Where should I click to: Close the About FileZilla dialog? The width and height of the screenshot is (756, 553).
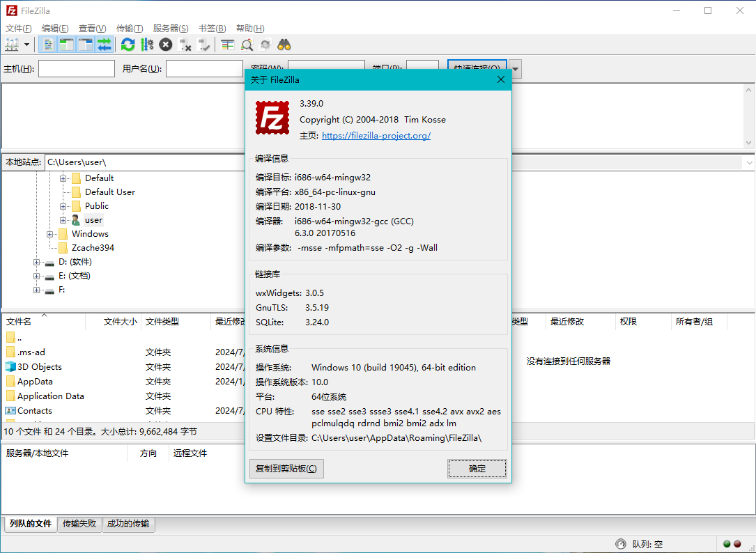(501, 79)
